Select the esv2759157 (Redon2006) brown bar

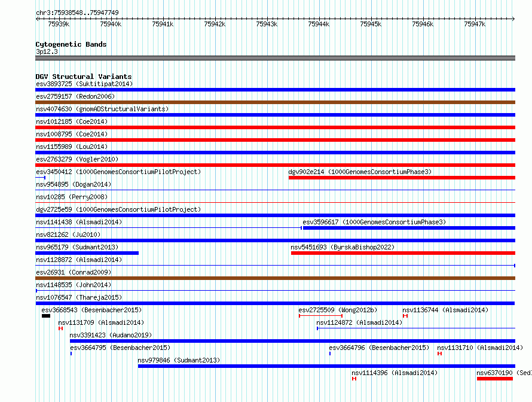(x=275, y=102)
